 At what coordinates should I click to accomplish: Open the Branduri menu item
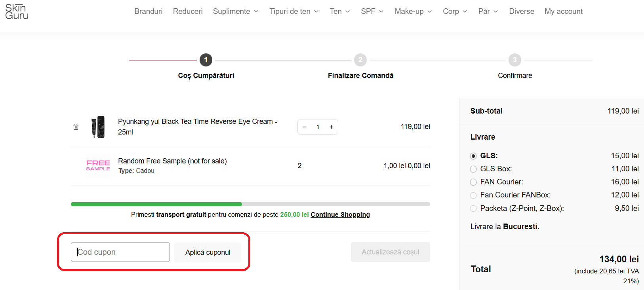point(149,11)
